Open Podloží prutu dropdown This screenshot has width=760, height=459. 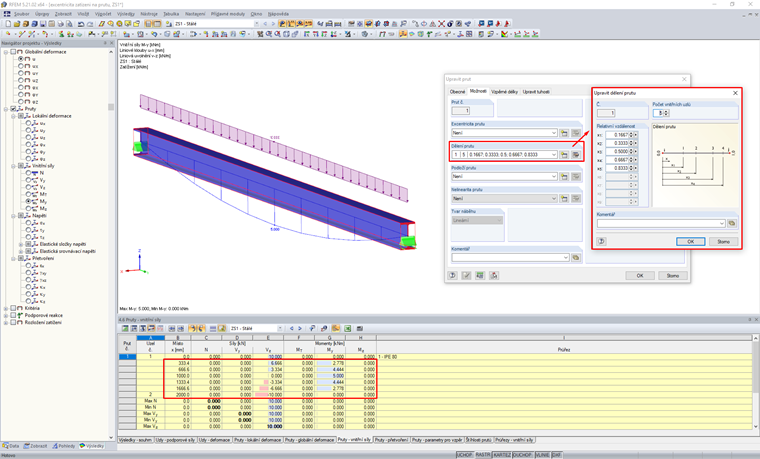coord(554,176)
